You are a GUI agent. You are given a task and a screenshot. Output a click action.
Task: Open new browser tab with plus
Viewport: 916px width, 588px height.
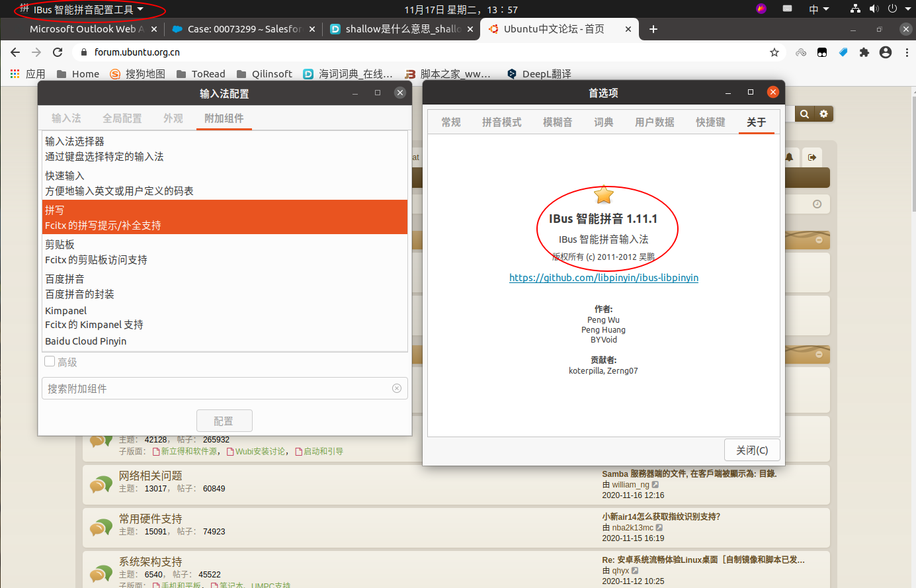(653, 29)
